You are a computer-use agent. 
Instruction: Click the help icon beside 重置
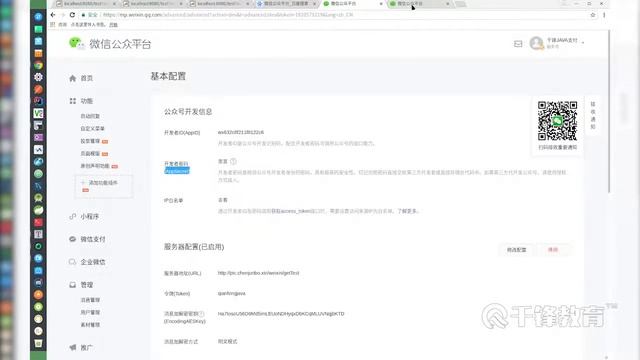click(x=233, y=161)
